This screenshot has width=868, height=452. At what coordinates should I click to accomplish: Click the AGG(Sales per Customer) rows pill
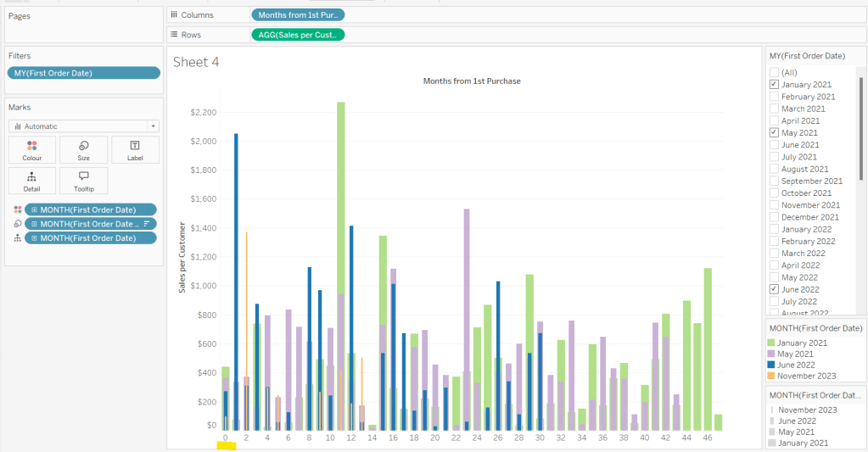pos(298,35)
